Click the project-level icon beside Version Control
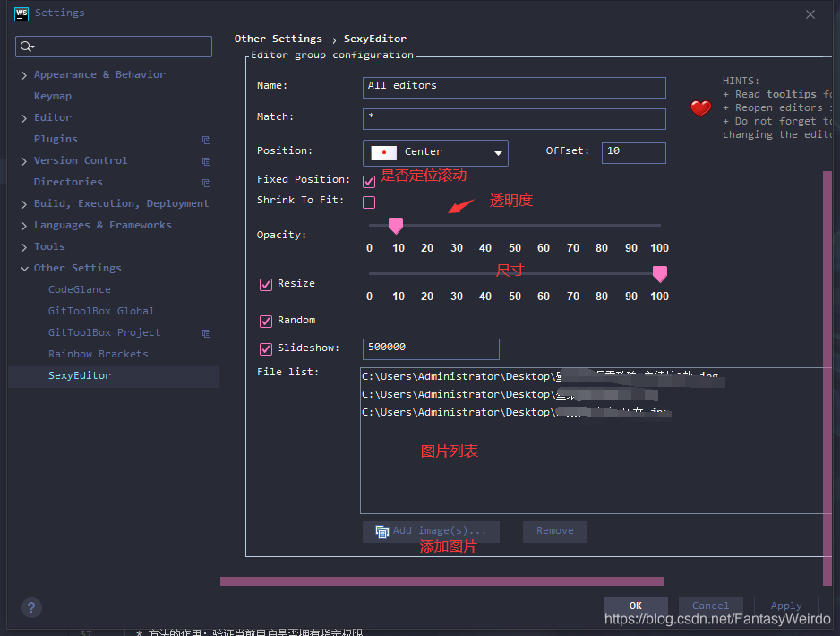 point(206,161)
